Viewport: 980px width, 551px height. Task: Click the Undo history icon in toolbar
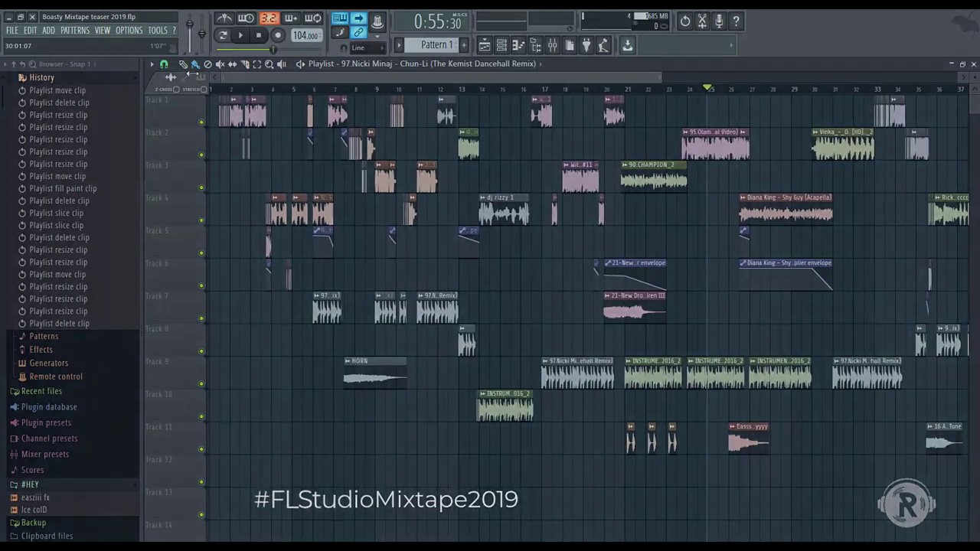685,21
